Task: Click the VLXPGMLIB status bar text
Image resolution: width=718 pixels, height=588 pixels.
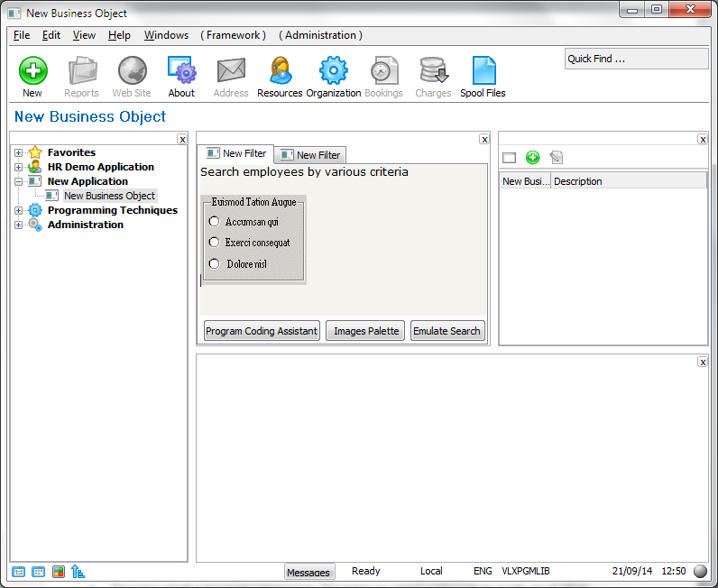Action: click(x=526, y=571)
